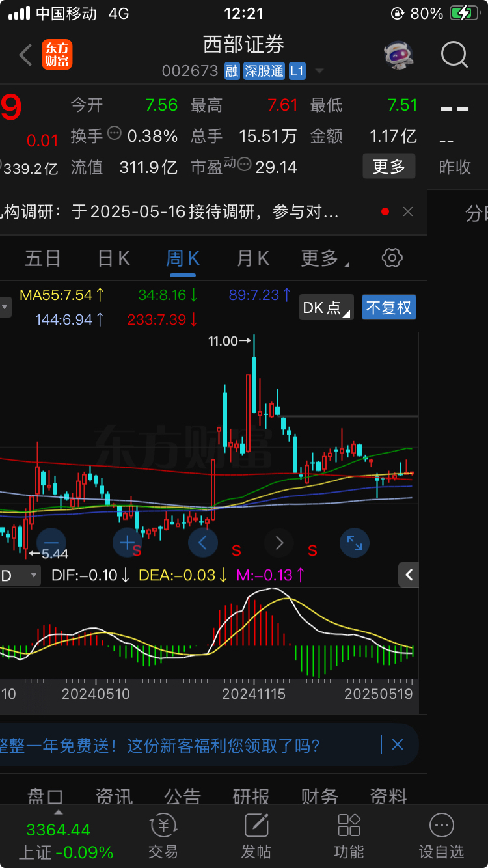Tap the 89:7.23 moving average value
The image size is (488, 868).
tap(259, 295)
